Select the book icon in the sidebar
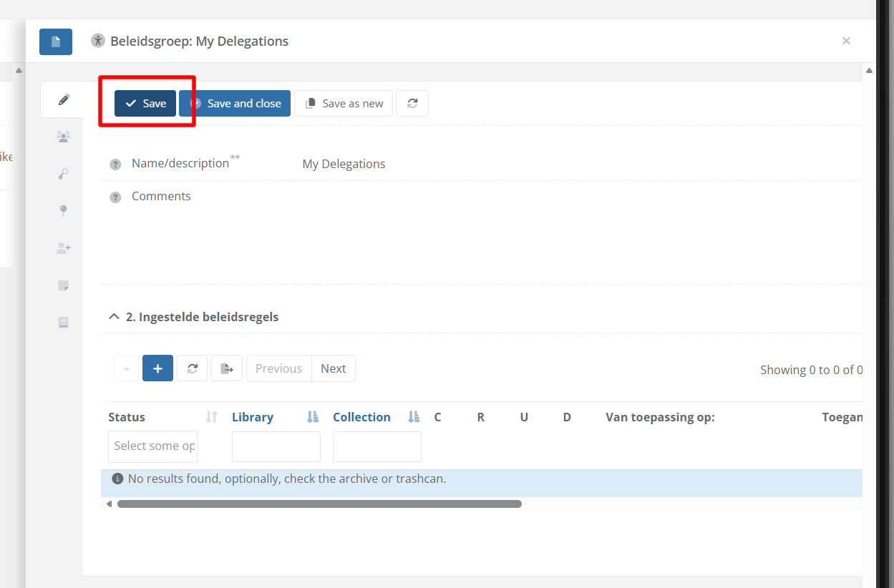The width and height of the screenshot is (894, 588). pos(64,323)
